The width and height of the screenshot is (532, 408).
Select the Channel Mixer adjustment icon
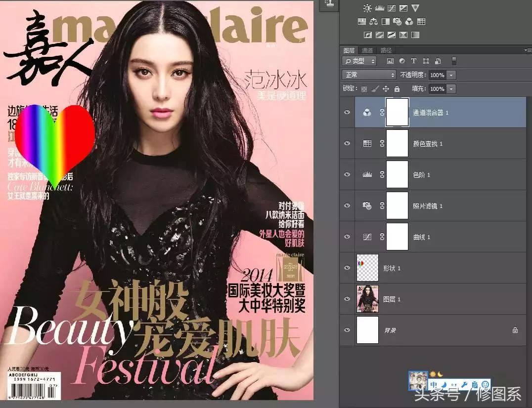(x=409, y=22)
